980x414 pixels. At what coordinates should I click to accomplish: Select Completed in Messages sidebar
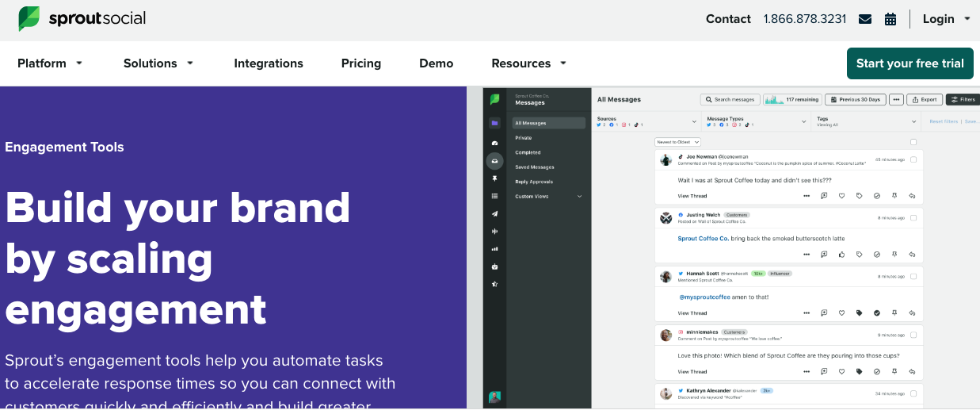click(x=528, y=152)
